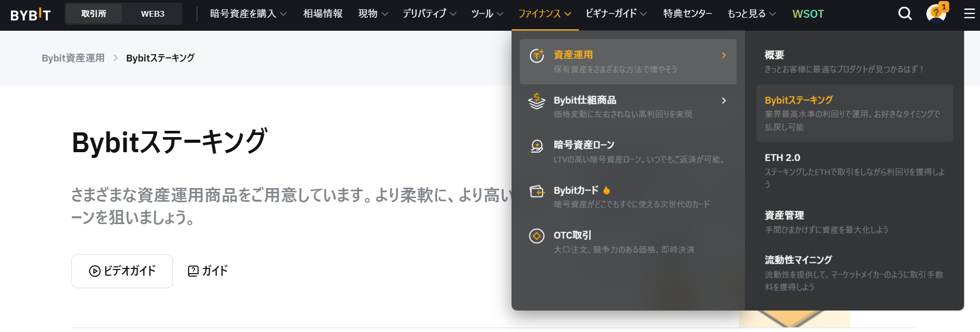Switch to the WEB3 tab
The height and width of the screenshot is (332, 980).
coord(153,14)
